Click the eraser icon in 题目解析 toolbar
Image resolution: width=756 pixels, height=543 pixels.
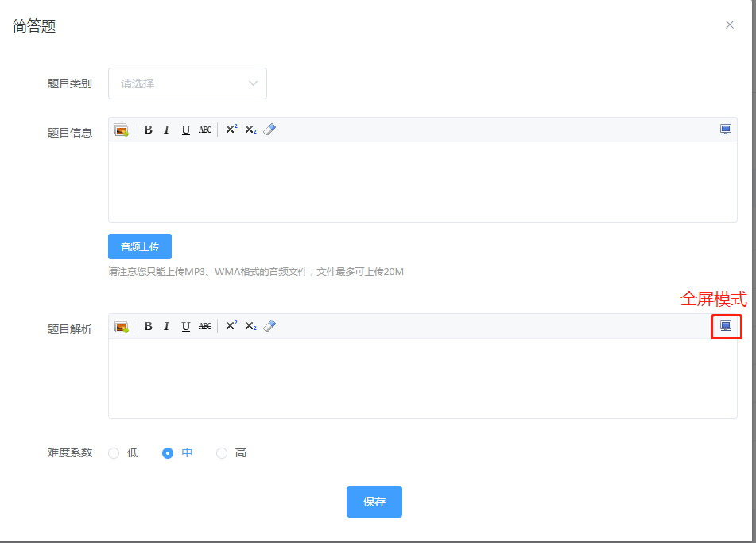point(269,326)
